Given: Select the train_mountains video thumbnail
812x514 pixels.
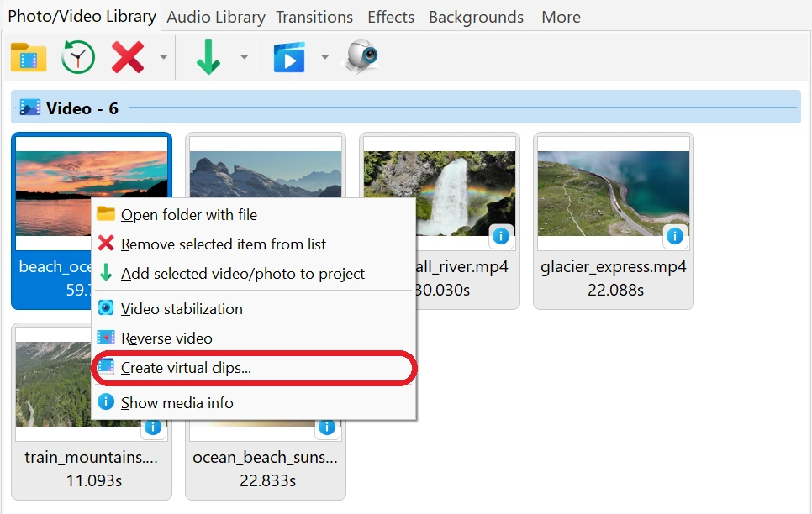Looking at the screenshot, I should pyautogui.click(x=52, y=384).
